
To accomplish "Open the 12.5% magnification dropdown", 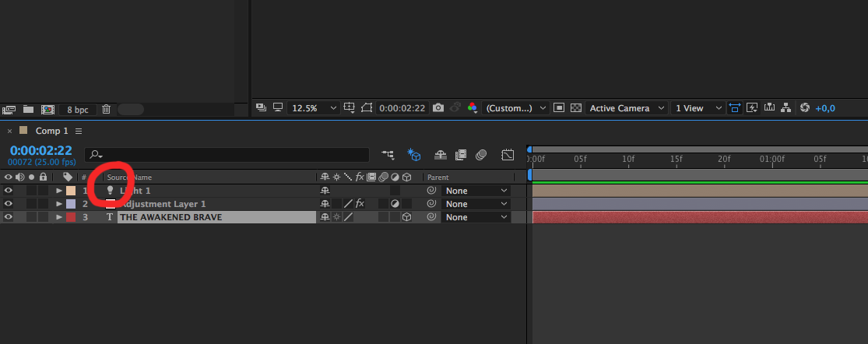I will pyautogui.click(x=313, y=108).
